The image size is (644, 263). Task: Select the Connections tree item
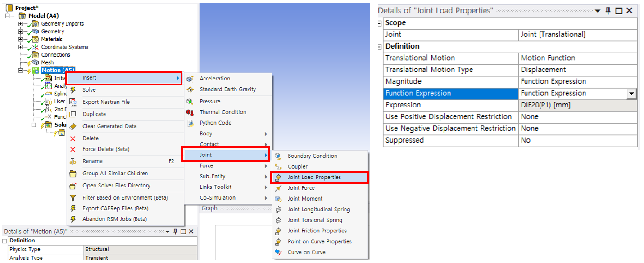click(55, 55)
